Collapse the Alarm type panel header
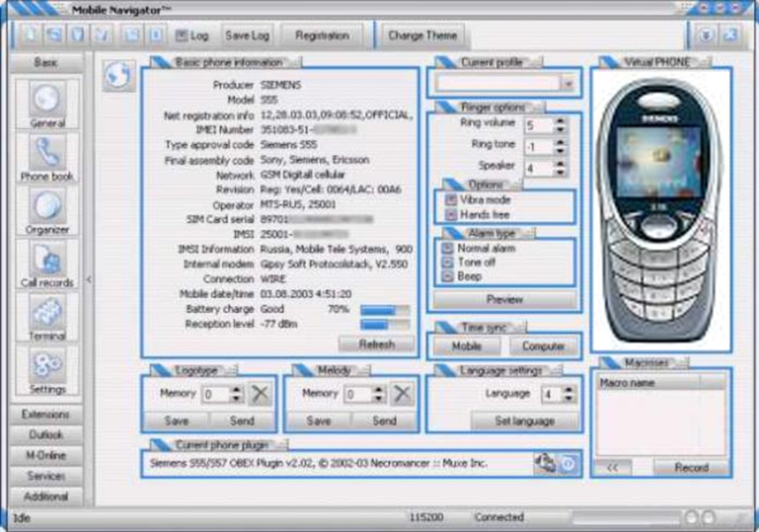The image size is (759, 532). 489,233
